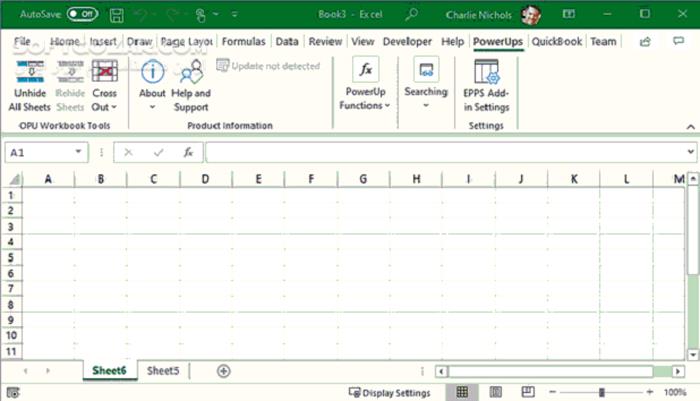The height and width of the screenshot is (401, 700).
Task: Open the About info icon
Action: pyautogui.click(x=152, y=71)
